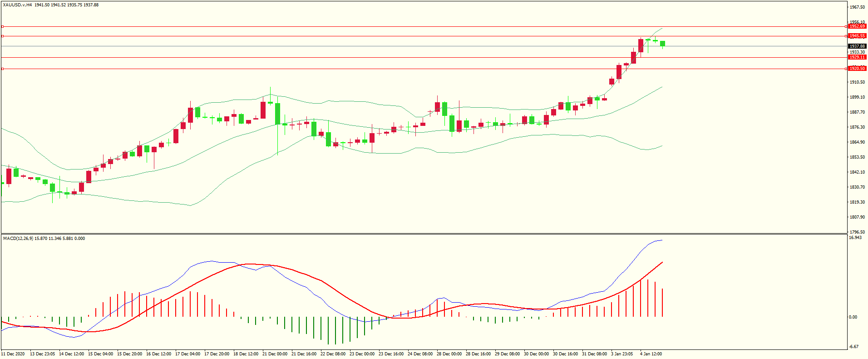Select the red 1929.11 price tag
This screenshot has height=359, width=868.
858,57
